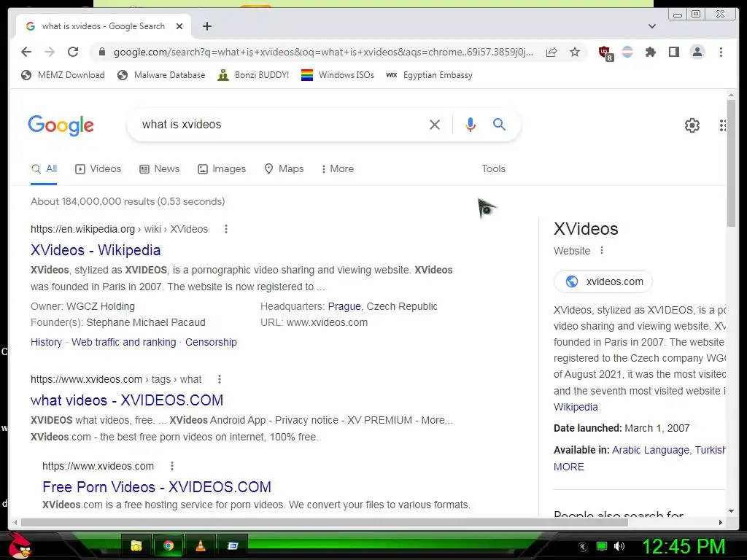Open the lock site information icon

[102, 52]
